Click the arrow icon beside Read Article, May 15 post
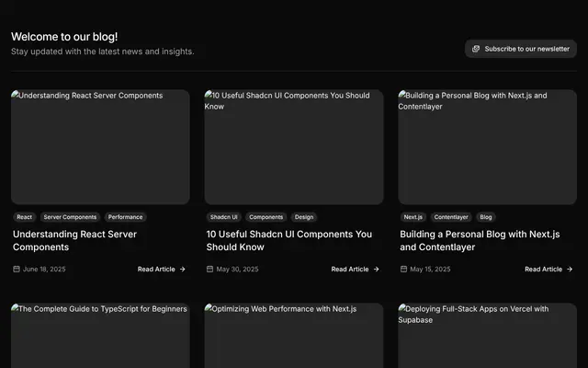The width and height of the screenshot is (588, 368). [570, 270]
